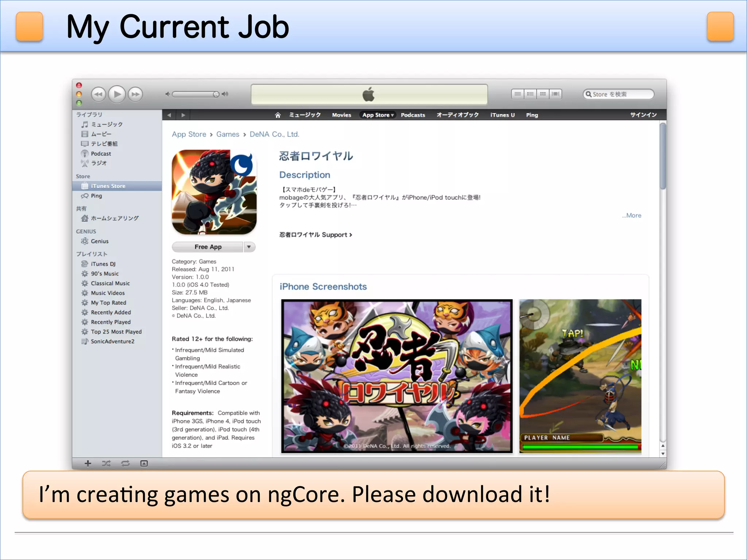Open the Free App dropdown arrow

coord(249,247)
